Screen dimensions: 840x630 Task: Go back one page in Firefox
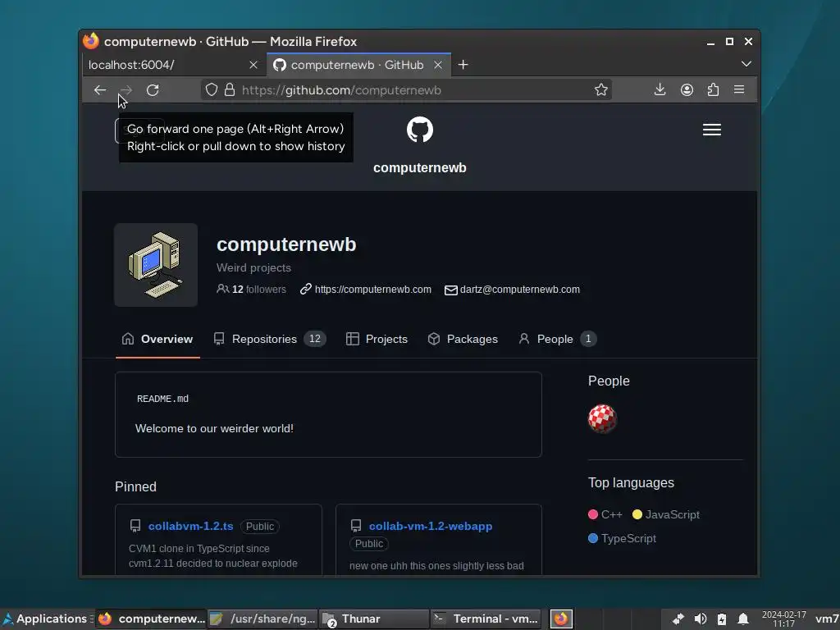pos(99,90)
